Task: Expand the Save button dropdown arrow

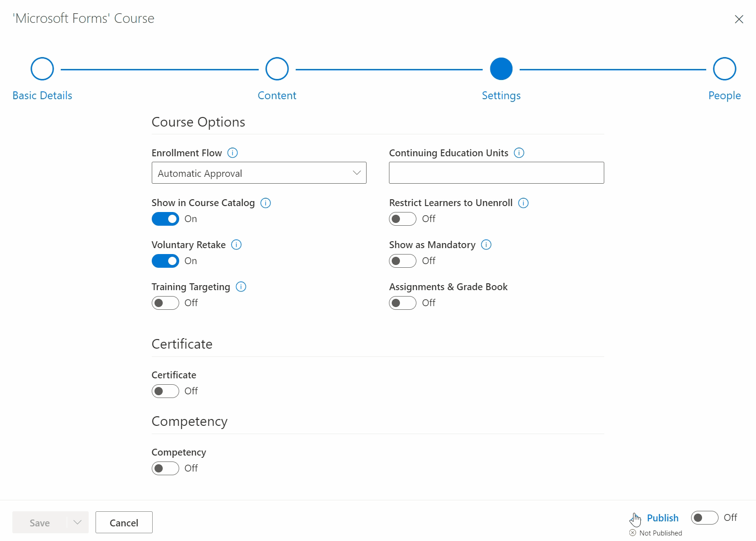Action: [77, 522]
